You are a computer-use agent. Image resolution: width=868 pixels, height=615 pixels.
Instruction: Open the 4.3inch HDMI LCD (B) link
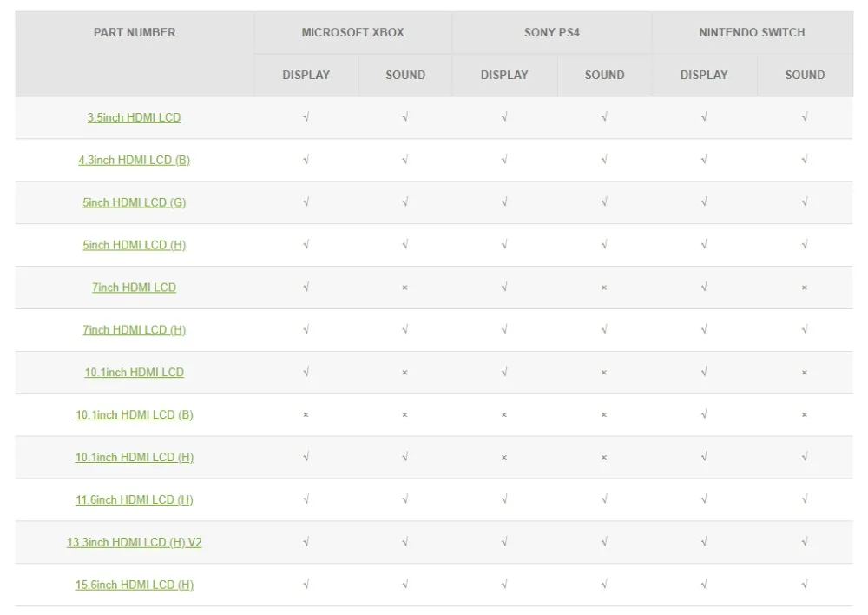pos(134,160)
